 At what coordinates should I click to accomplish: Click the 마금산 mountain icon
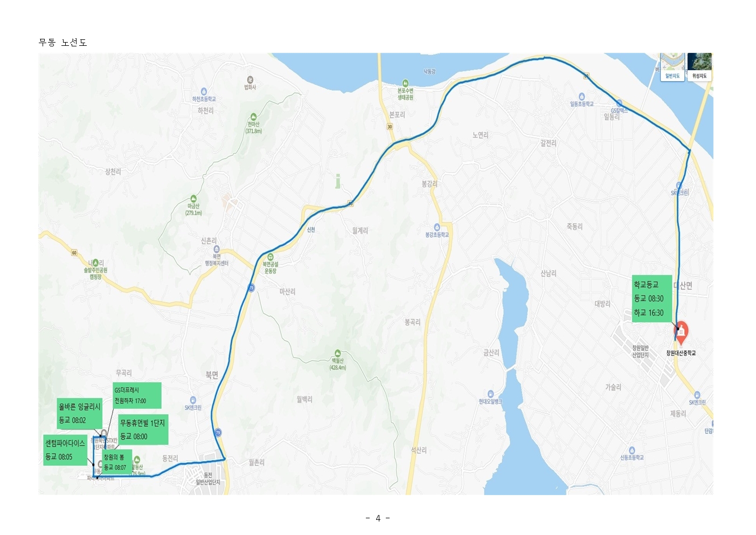pyautogui.click(x=193, y=199)
